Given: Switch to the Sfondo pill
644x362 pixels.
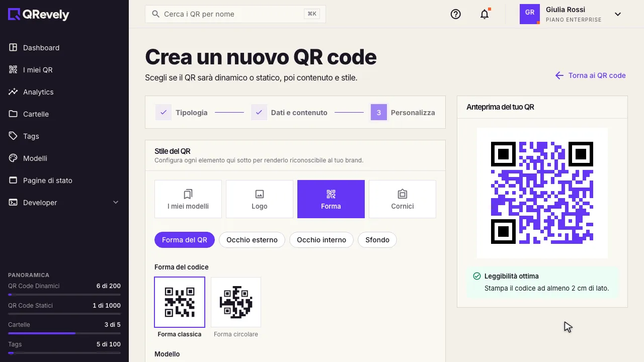Looking at the screenshot, I should (377, 240).
